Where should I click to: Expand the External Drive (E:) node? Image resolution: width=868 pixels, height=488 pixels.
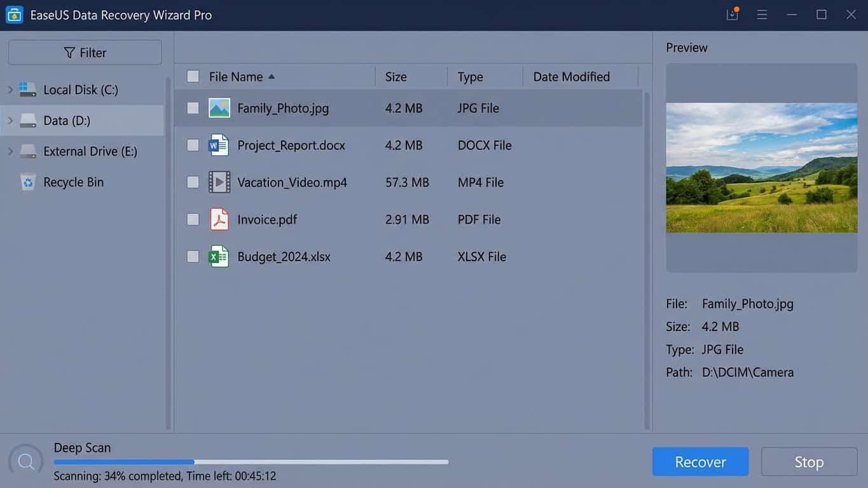click(10, 151)
